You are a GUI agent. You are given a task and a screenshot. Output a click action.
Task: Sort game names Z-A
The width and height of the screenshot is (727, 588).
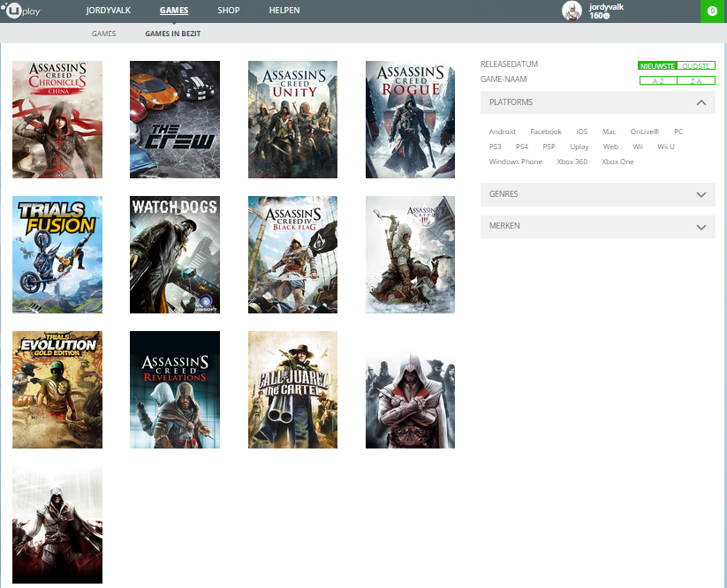696,80
